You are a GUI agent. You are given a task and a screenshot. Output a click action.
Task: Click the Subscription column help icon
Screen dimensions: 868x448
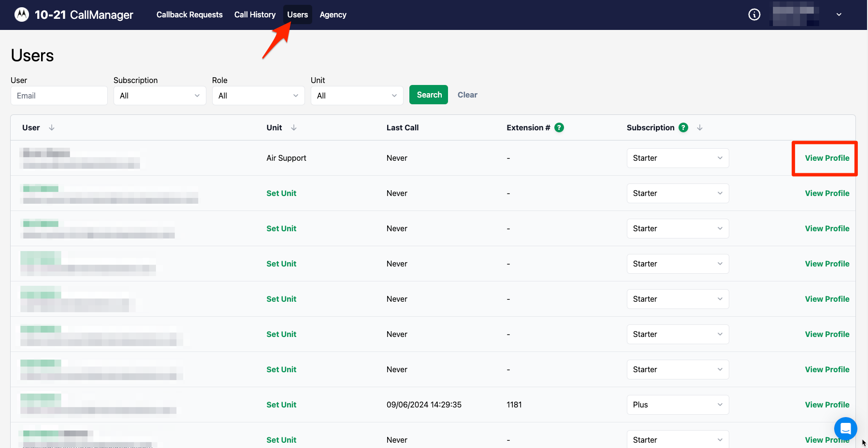683,127
